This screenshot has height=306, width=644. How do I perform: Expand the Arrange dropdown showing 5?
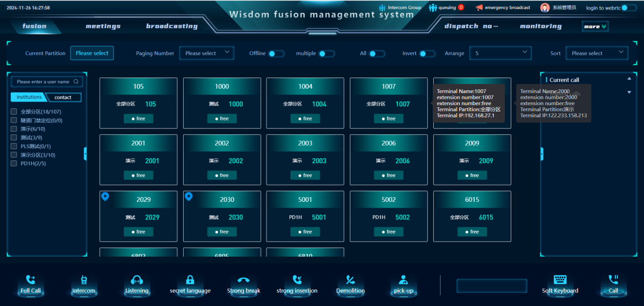click(501, 53)
